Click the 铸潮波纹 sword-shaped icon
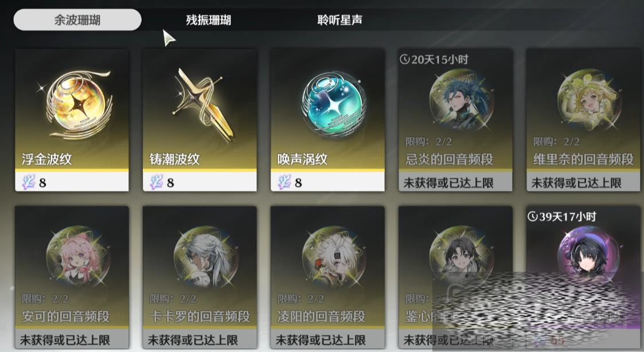 201,104
